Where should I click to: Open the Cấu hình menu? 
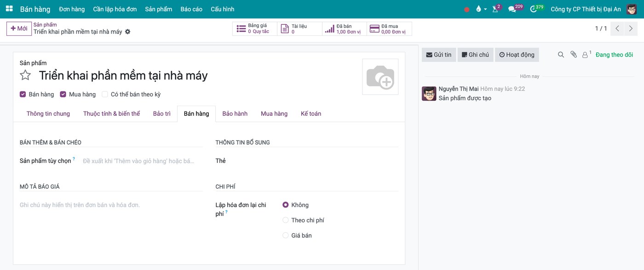[222, 9]
